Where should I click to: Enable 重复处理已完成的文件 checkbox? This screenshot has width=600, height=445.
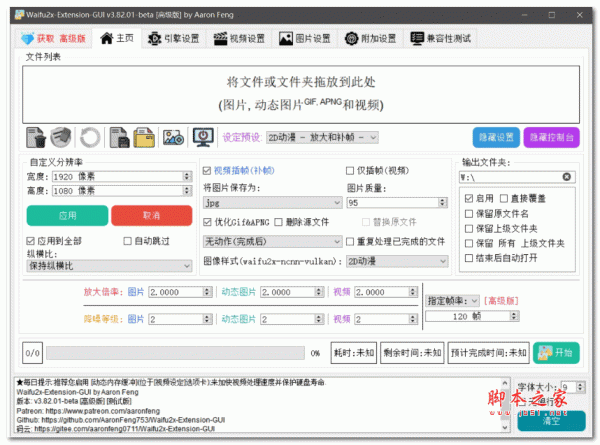click(x=350, y=241)
